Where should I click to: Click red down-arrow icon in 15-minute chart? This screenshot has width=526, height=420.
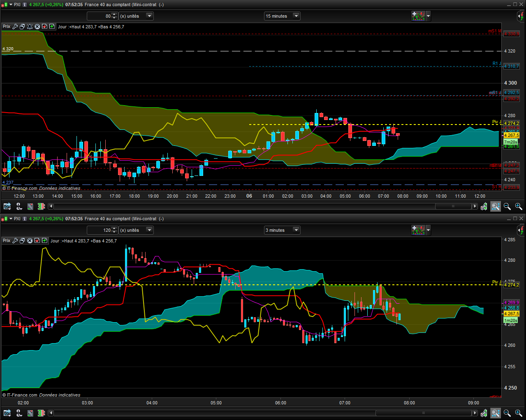pyautogui.click(x=44, y=27)
